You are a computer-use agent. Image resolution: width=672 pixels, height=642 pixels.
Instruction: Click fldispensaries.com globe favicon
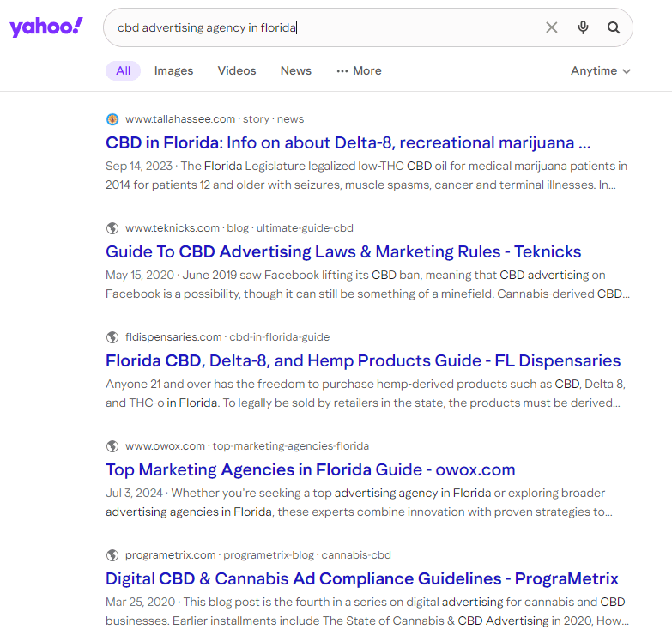pyautogui.click(x=112, y=337)
